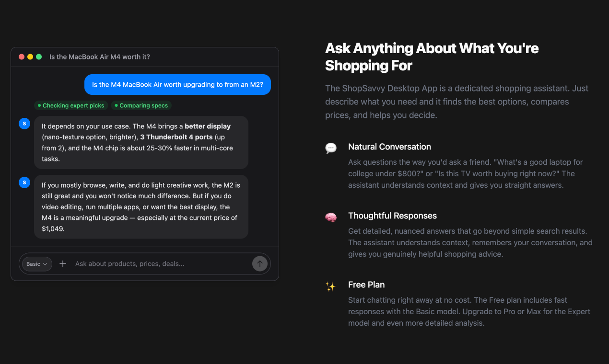This screenshot has width=609, height=364.
Task: Open the Basic model dropdown
Action: point(37,264)
